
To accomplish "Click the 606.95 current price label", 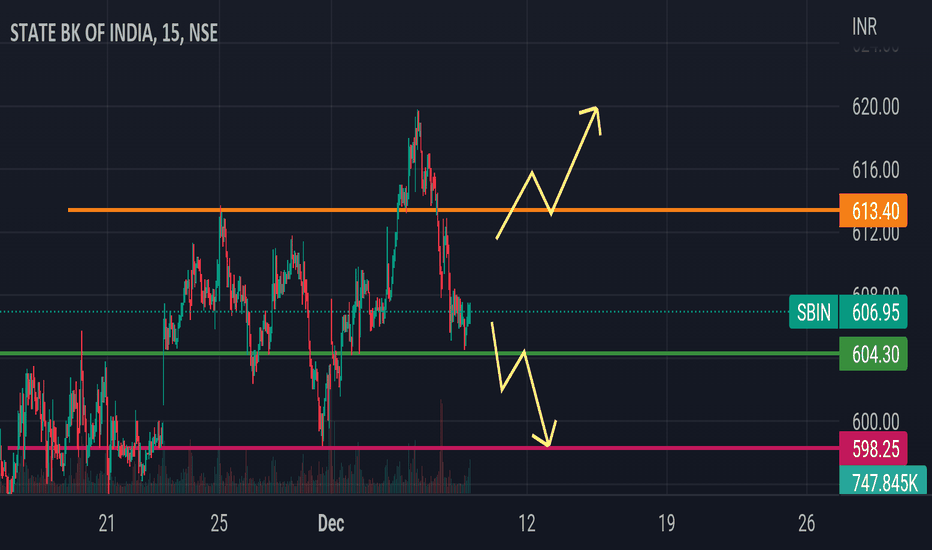I will (873, 312).
